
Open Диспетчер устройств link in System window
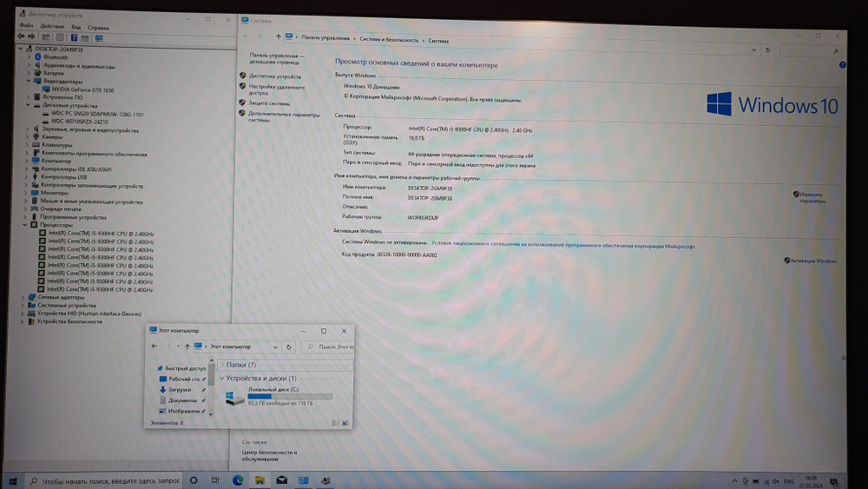274,76
